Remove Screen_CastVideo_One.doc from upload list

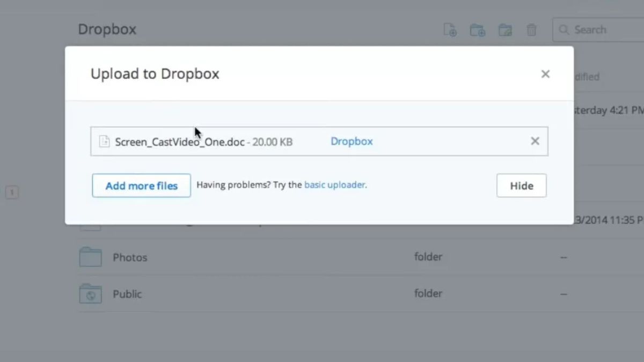(x=535, y=141)
